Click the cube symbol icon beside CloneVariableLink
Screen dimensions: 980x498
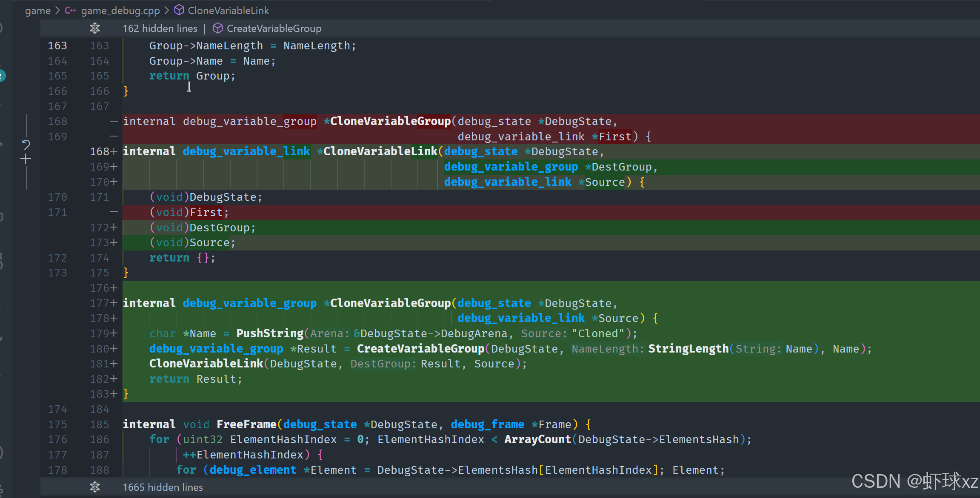coord(180,10)
